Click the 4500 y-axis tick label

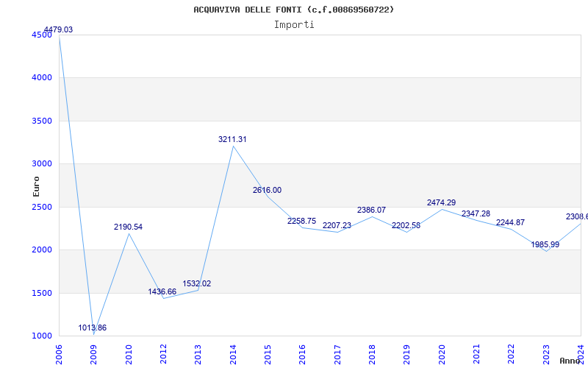(x=42, y=35)
